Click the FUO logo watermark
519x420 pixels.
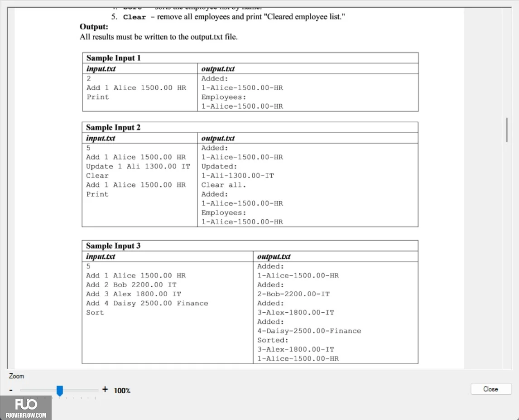point(26,404)
